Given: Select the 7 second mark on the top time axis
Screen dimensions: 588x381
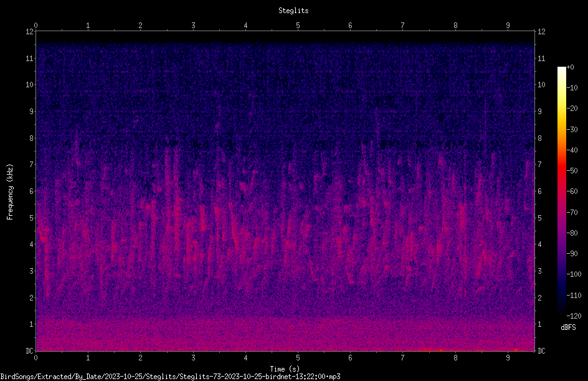Looking at the screenshot, I should [403, 26].
